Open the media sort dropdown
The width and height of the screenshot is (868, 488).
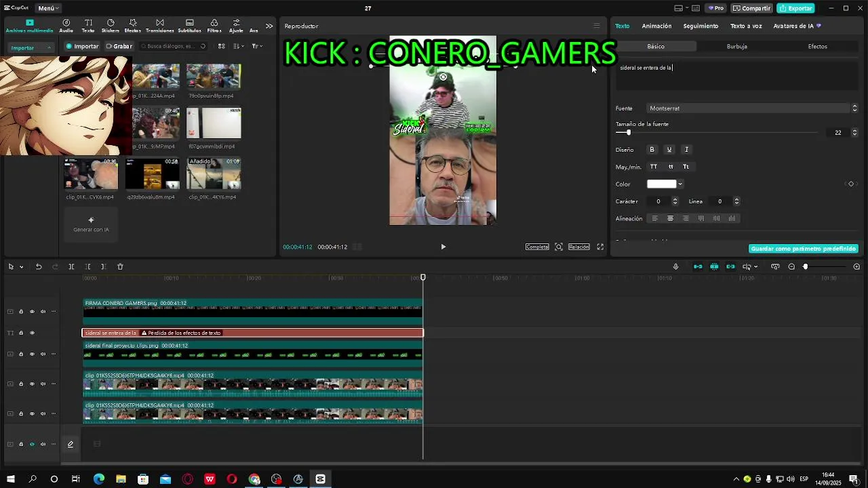point(238,46)
